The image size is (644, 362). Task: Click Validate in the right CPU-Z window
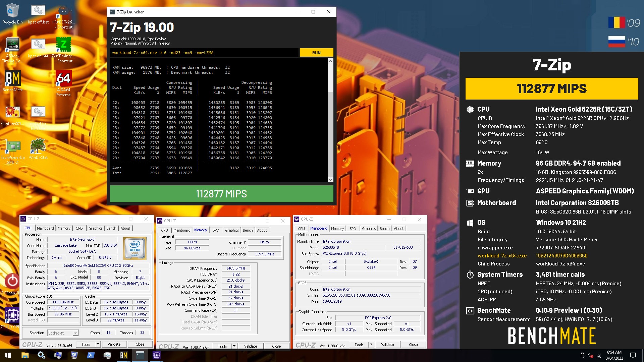(387, 345)
